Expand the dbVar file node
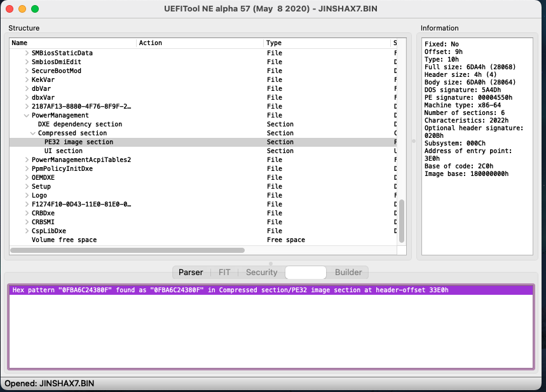The image size is (546, 392). (27, 88)
